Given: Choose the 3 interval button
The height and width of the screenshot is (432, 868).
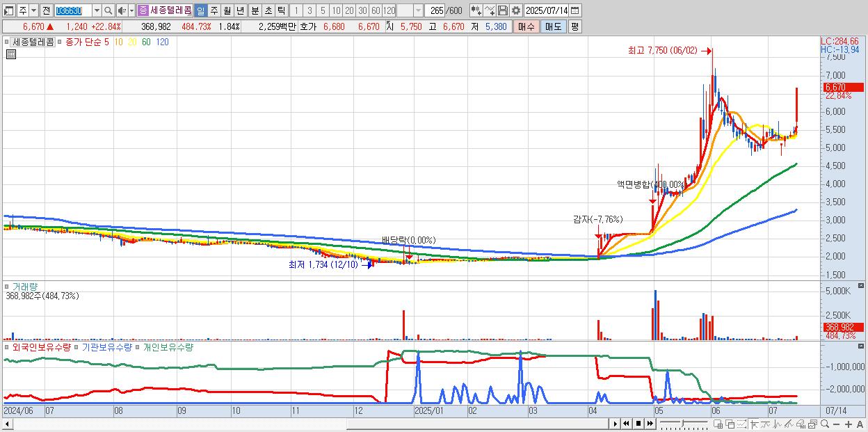Looking at the screenshot, I should click(x=310, y=10).
